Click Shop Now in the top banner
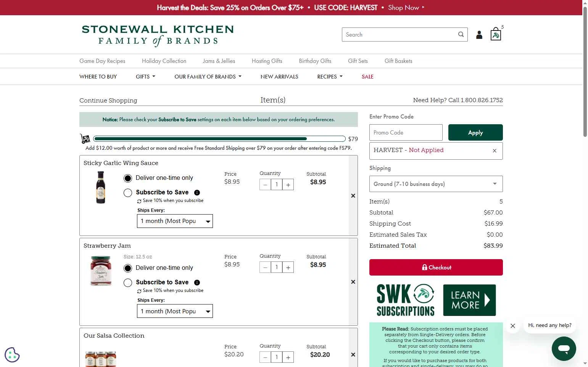Image resolution: width=588 pixels, height=367 pixels. [406, 8]
